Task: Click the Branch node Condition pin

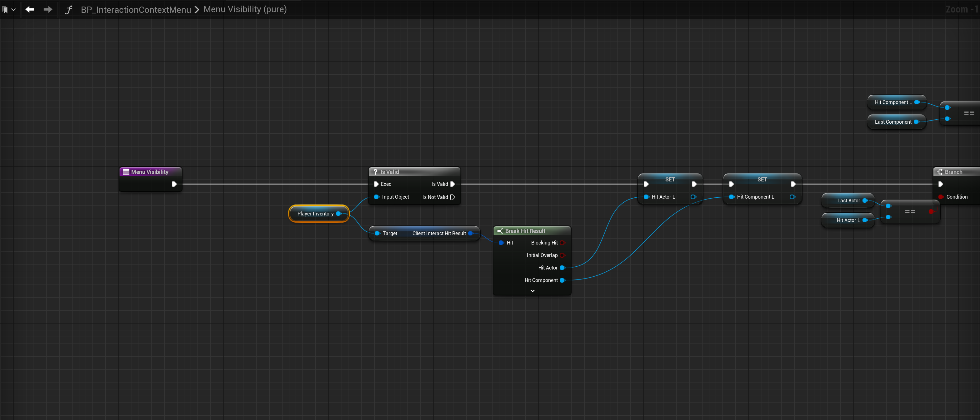Action: tap(940, 197)
